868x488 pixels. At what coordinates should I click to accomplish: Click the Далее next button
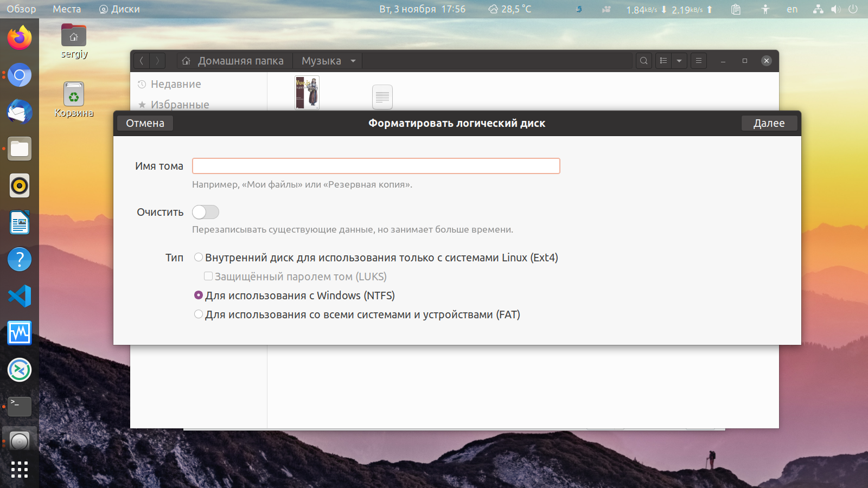point(769,123)
